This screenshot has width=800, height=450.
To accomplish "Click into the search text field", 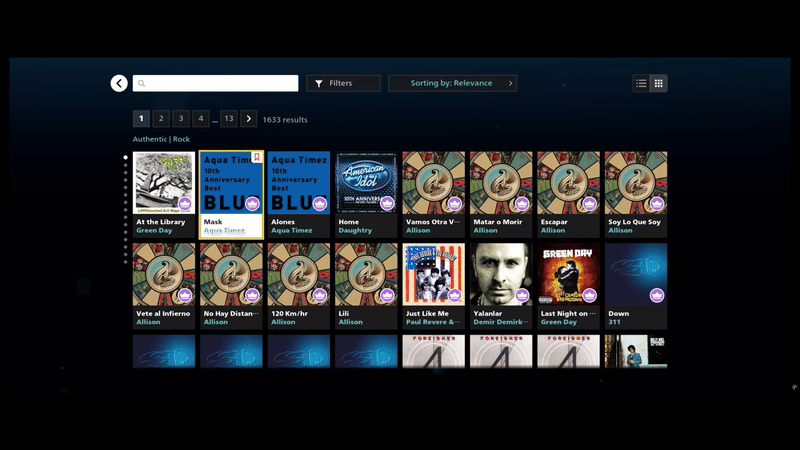I will (x=222, y=84).
